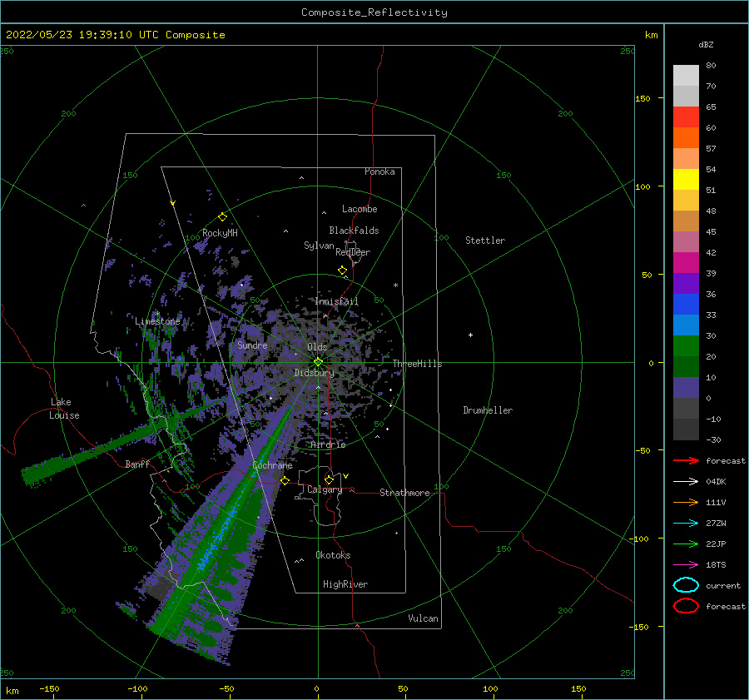Click the red forecast ellipse legend icon

tap(686, 606)
